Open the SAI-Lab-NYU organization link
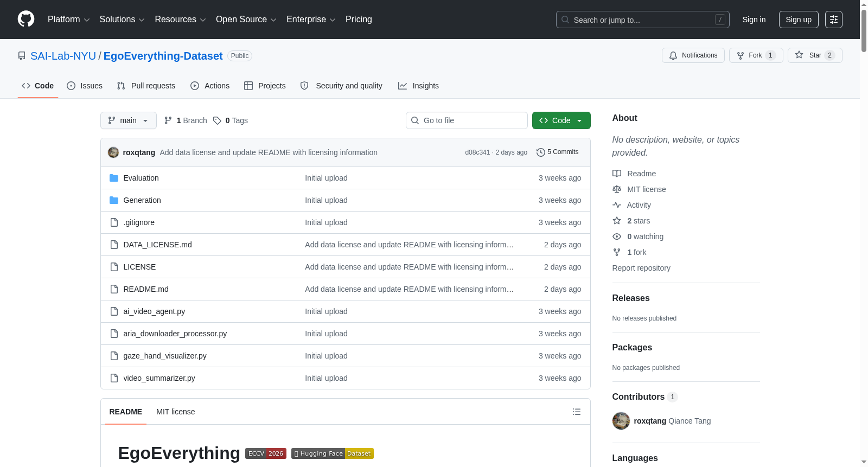The image size is (868, 467). point(63,56)
